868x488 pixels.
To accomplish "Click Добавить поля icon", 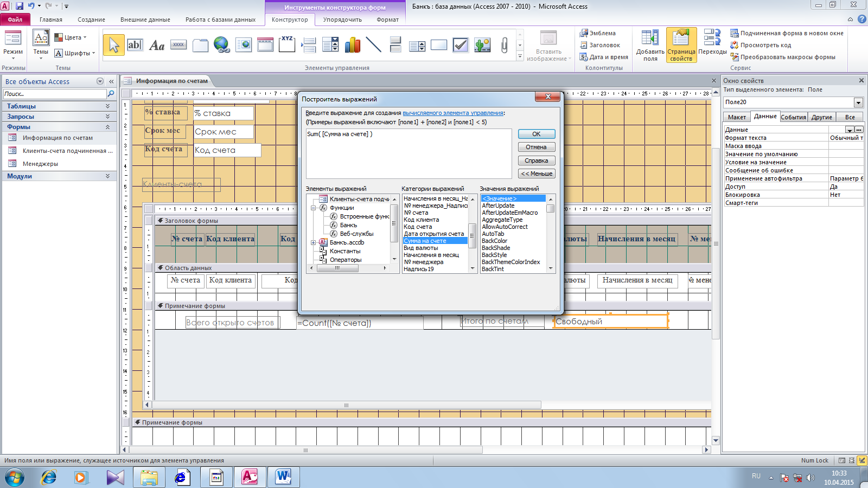I will [650, 46].
